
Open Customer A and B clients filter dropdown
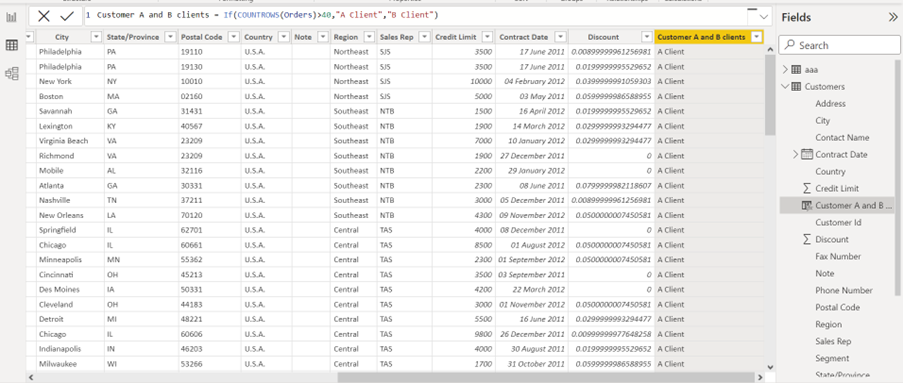[x=756, y=37]
